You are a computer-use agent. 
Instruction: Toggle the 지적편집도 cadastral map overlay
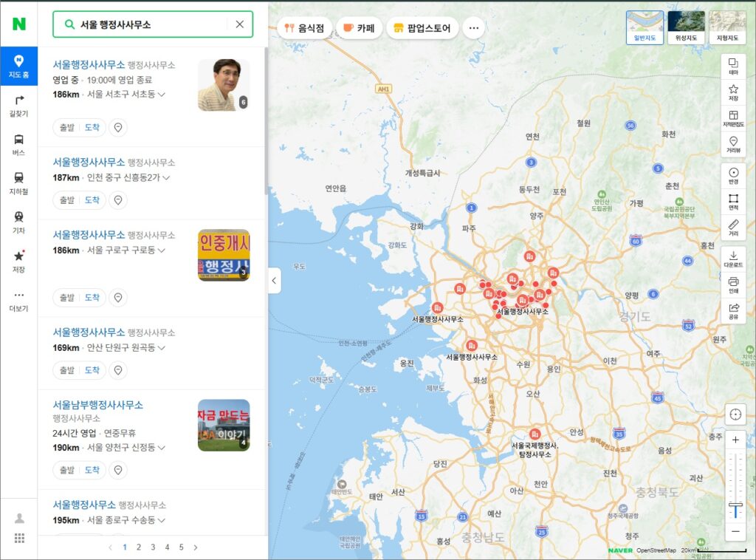point(733,119)
